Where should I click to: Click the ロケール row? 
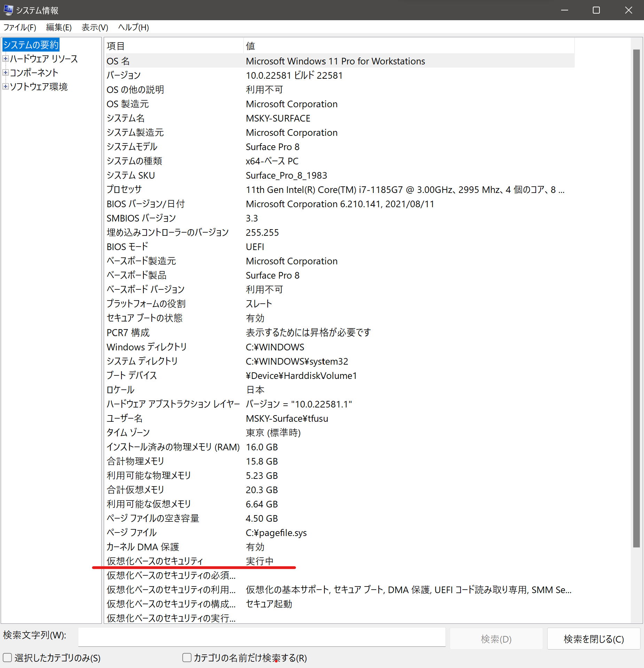(339, 390)
